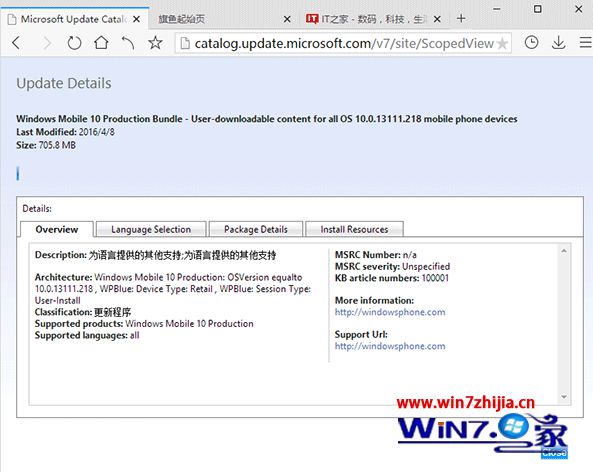Click the details scrollbar up arrow

564,250
